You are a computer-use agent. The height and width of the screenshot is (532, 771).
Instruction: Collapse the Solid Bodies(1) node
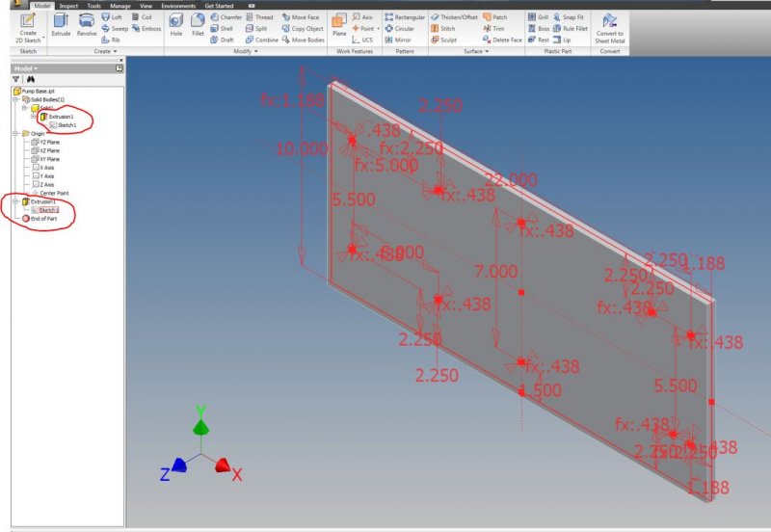click(x=15, y=99)
